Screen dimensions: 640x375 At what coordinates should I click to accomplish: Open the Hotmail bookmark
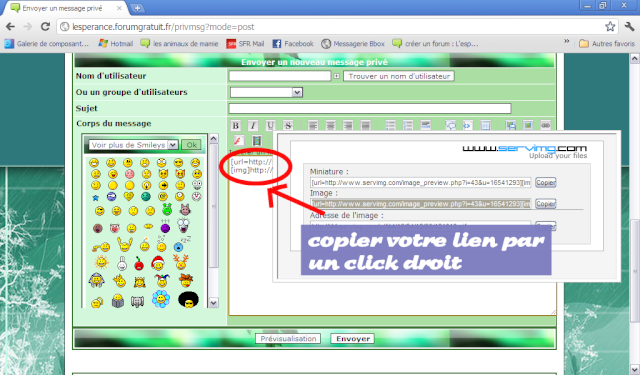[116, 43]
